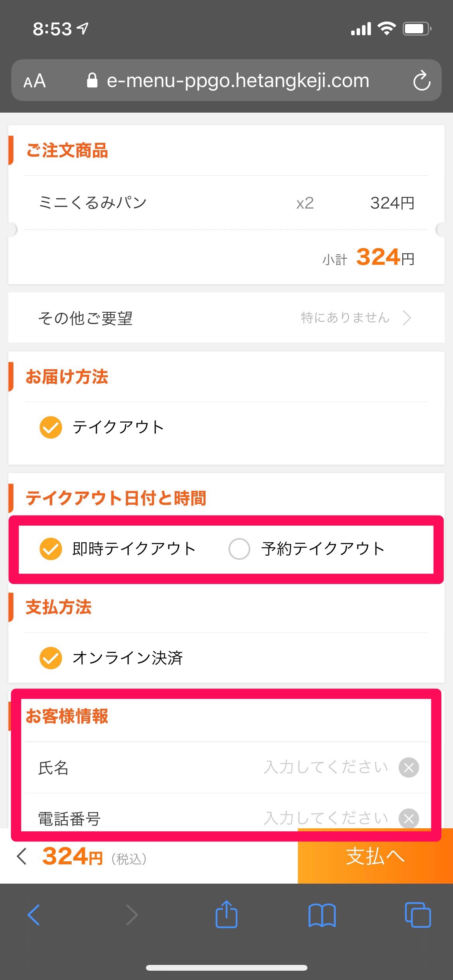453x980 pixels.
Task: Open the AA reader view menu
Action: point(35,81)
